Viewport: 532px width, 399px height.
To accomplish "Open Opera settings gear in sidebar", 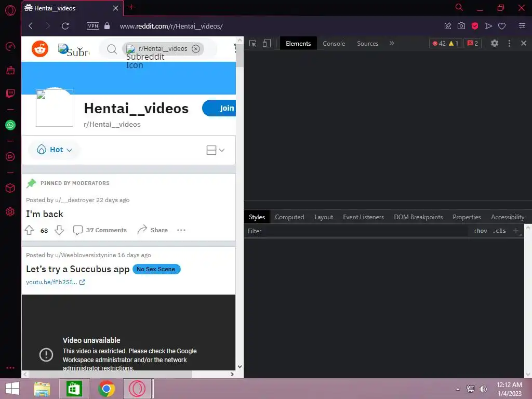I will [10, 212].
